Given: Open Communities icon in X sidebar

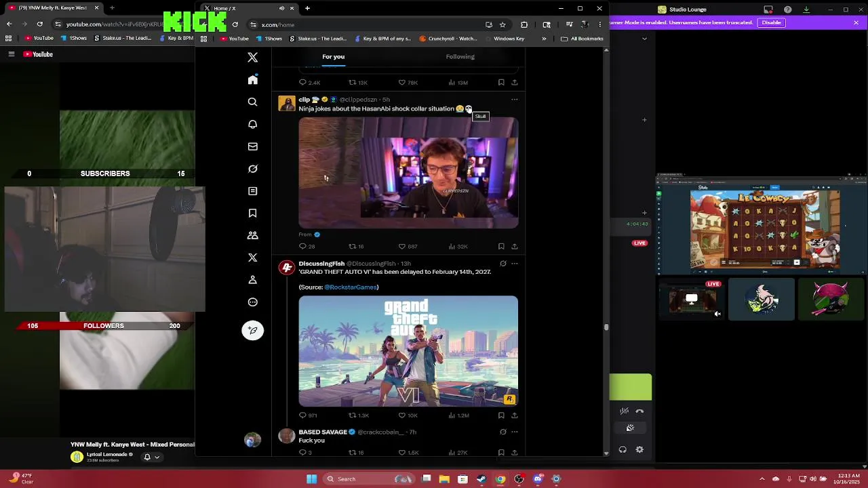Looking at the screenshot, I should pos(252,235).
